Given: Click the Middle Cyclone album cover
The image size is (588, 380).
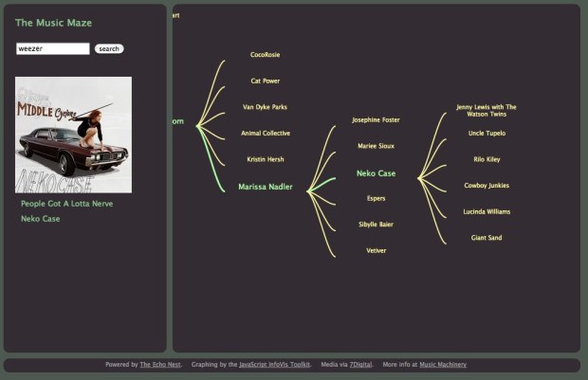Looking at the screenshot, I should click(x=73, y=135).
